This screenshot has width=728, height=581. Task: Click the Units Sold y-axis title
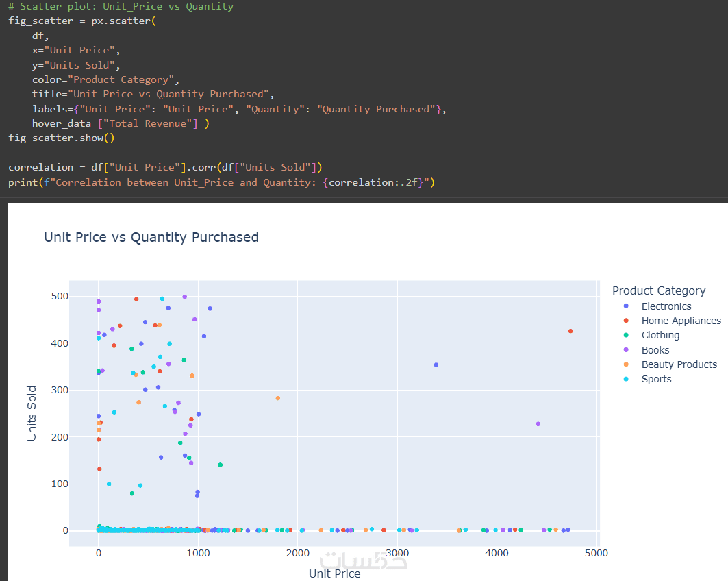click(32, 413)
